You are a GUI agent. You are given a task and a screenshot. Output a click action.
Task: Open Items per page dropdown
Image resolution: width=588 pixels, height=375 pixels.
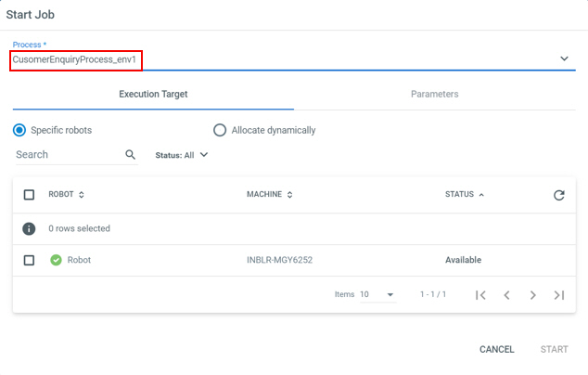pyautogui.click(x=377, y=294)
